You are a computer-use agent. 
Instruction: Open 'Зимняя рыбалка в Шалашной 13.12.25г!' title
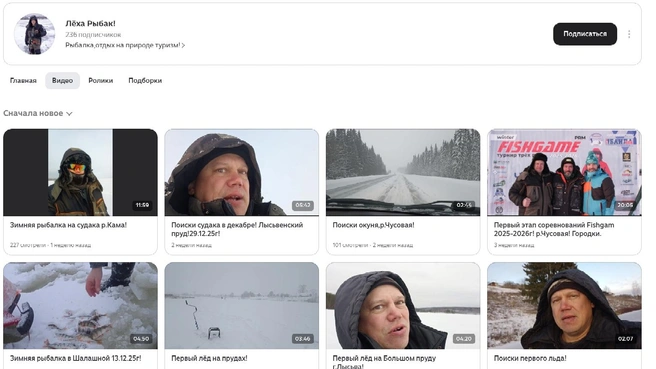(x=75, y=359)
